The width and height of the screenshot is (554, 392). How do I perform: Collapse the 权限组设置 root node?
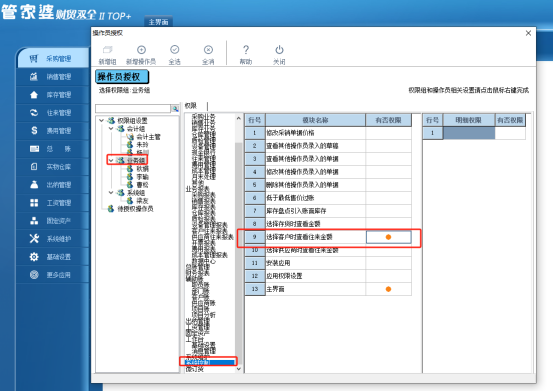pyautogui.click(x=101, y=121)
